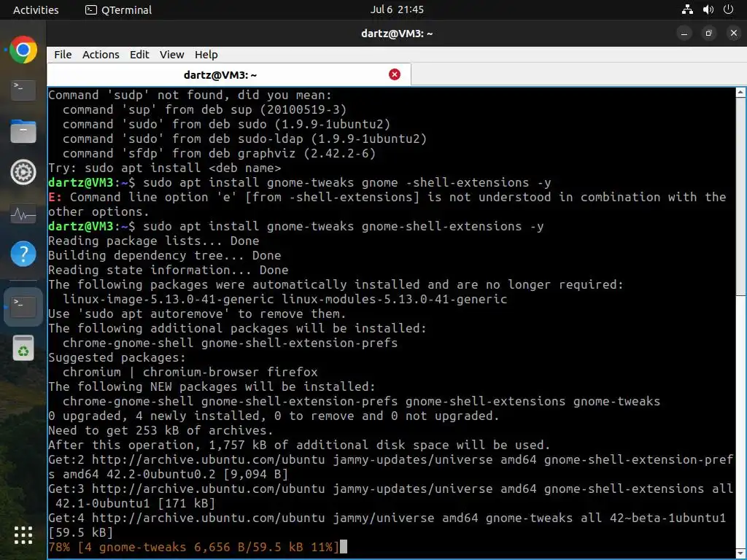Viewport: 747px width, 560px height.
Task: Open the volume icon in top bar
Action: (708, 9)
